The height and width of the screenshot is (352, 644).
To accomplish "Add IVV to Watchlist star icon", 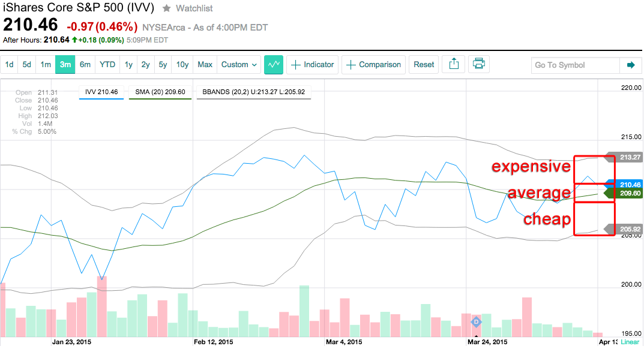I will pos(166,8).
